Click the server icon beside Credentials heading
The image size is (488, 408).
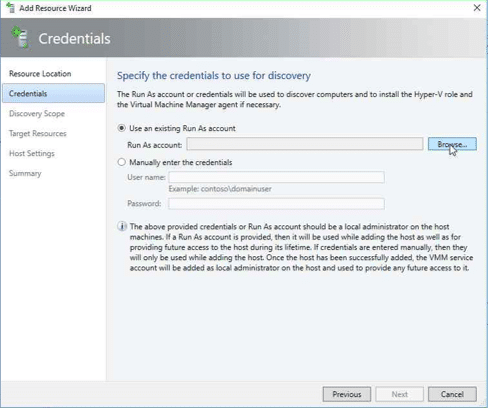pos(20,38)
